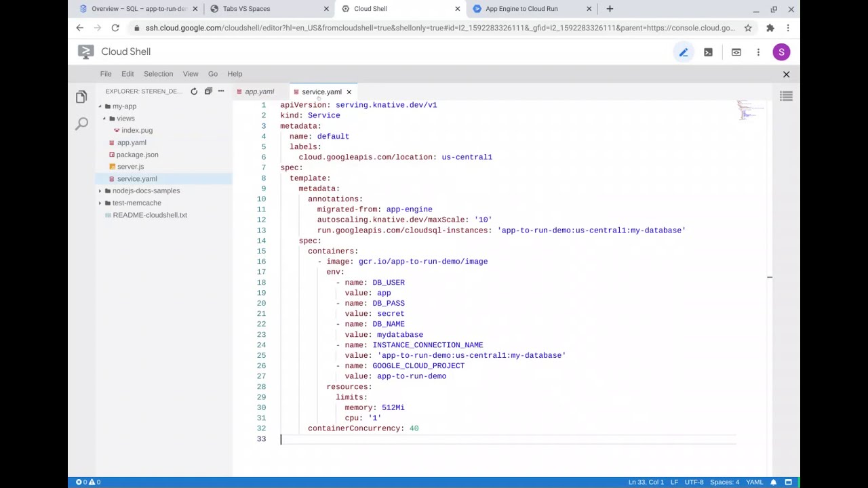Open the terminal icon in header
868x488 pixels.
click(708, 52)
